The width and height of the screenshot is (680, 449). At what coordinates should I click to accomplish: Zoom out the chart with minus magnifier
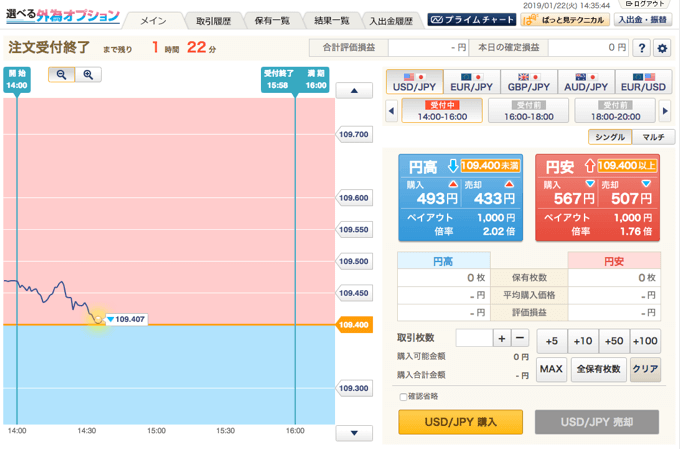click(62, 75)
